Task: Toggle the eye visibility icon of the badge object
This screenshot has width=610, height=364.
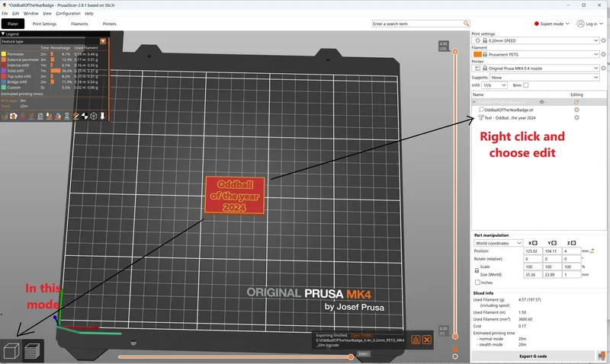Action: click(541, 102)
